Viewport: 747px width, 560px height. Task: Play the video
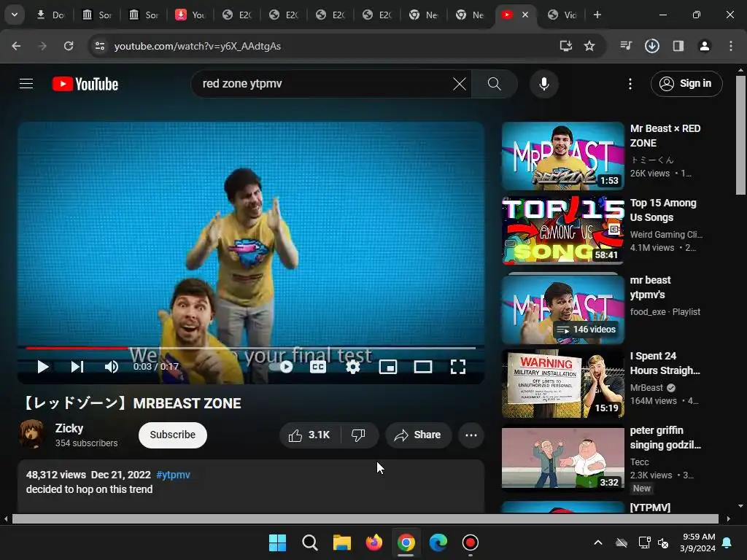[43, 367]
